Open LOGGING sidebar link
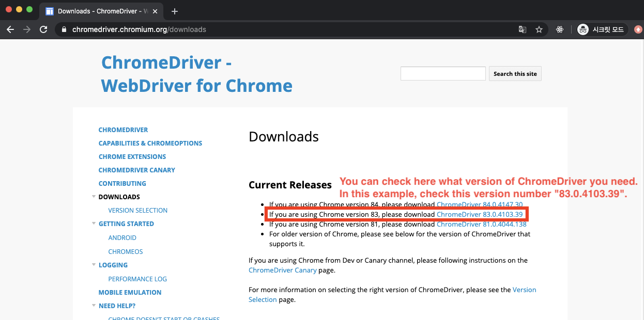 pyautogui.click(x=113, y=265)
